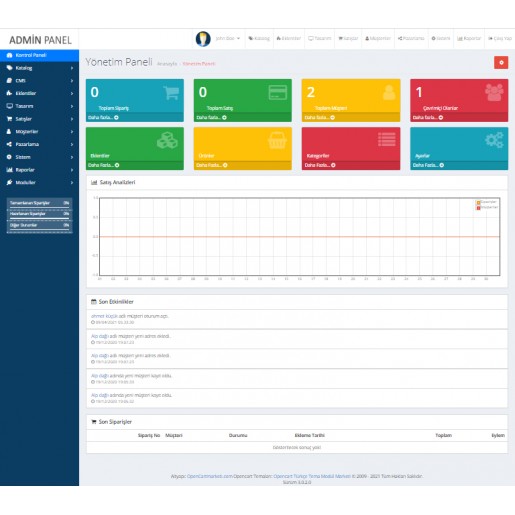The height and width of the screenshot is (515, 515).
Task: Click the basket icon on yellow Ürünler card
Action: point(277,140)
